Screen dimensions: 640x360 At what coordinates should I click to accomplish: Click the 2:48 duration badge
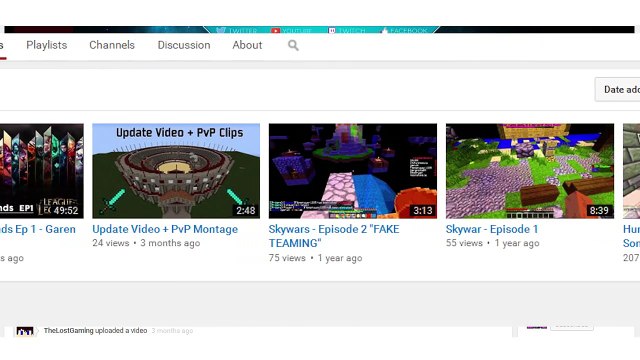[x=246, y=210]
